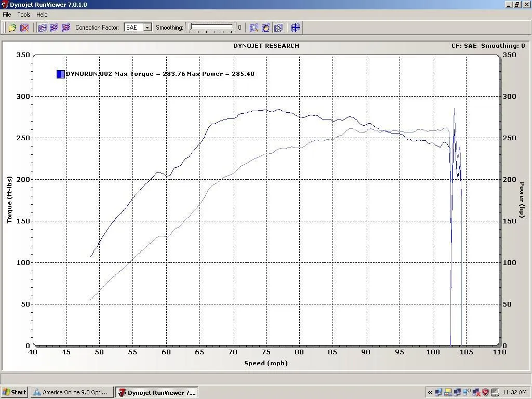The height and width of the screenshot is (399, 532).
Task: Click the CF: SAE Smoothing: 0 label
Action: (x=488, y=46)
